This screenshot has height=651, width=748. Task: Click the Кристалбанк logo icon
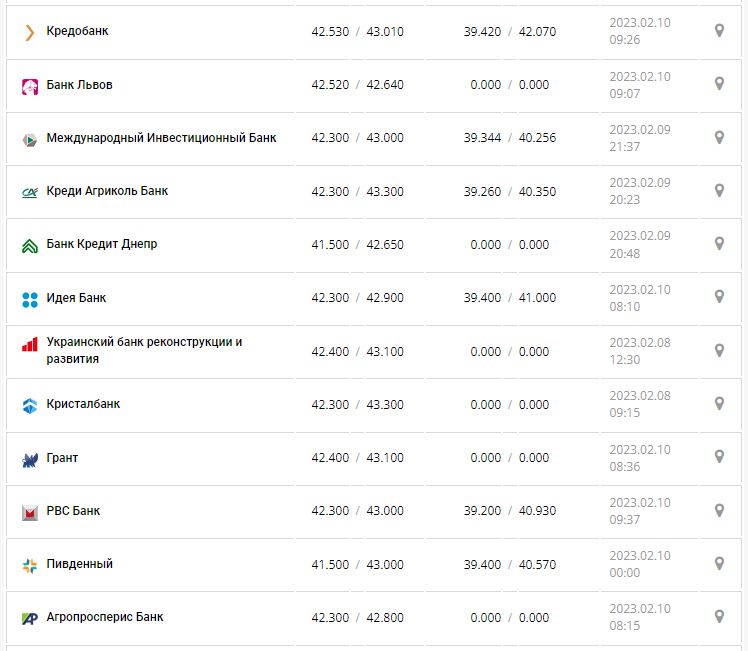coord(29,405)
